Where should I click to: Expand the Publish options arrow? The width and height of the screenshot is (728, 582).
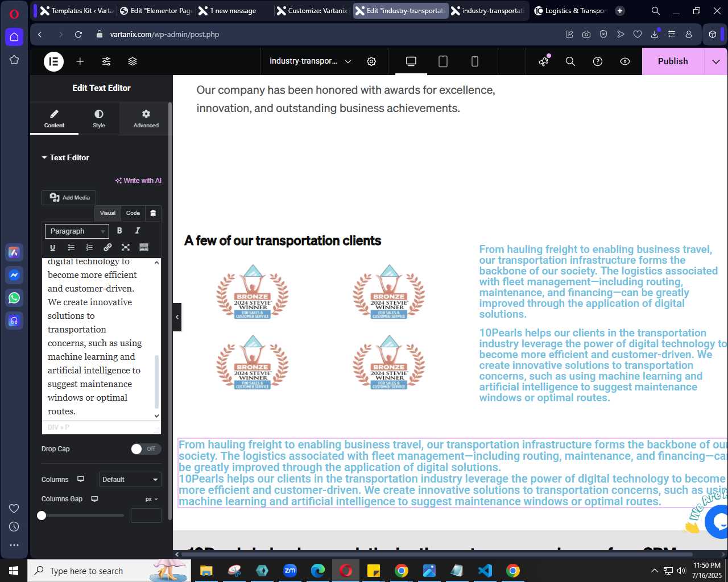click(716, 61)
